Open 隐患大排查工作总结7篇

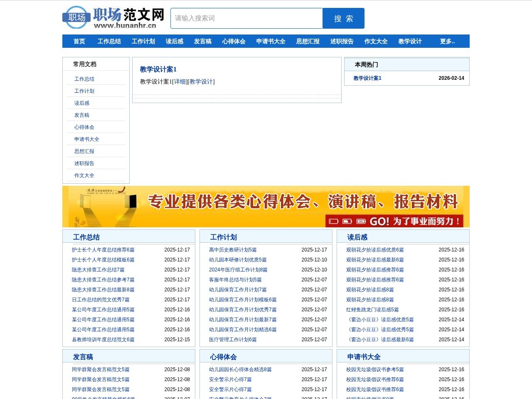(98, 270)
